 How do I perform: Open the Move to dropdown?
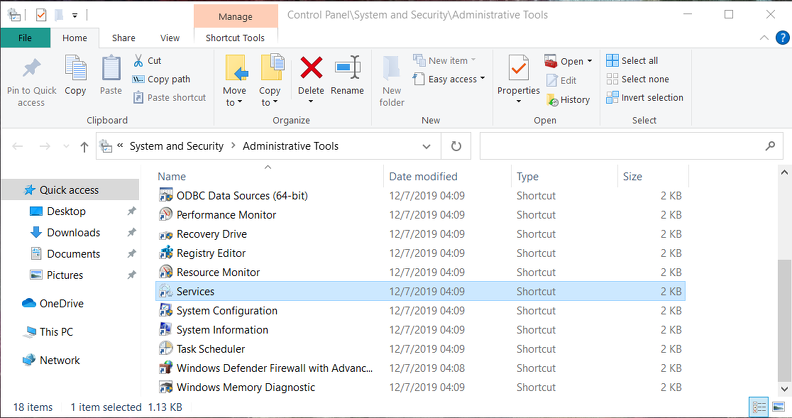234,96
